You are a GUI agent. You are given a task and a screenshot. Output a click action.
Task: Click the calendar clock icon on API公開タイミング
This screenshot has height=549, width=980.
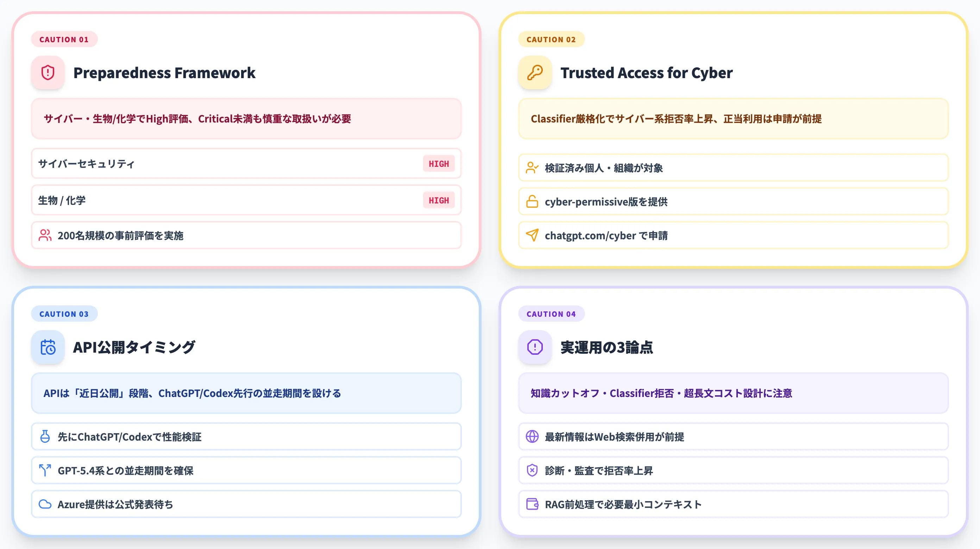pos(48,347)
